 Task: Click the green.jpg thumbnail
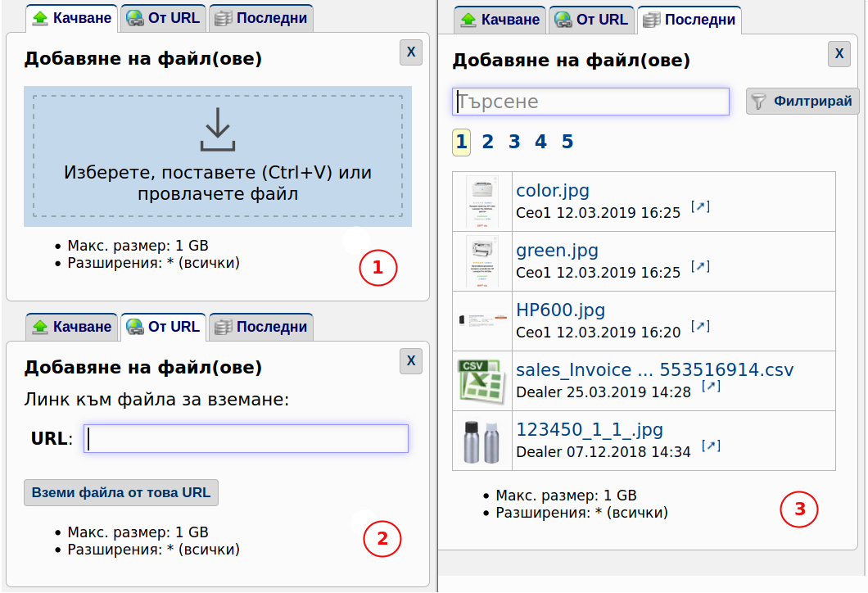482,261
